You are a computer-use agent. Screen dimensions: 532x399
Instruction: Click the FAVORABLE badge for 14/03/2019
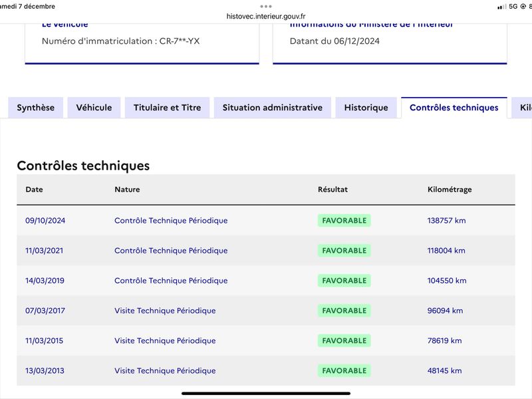[344, 281]
